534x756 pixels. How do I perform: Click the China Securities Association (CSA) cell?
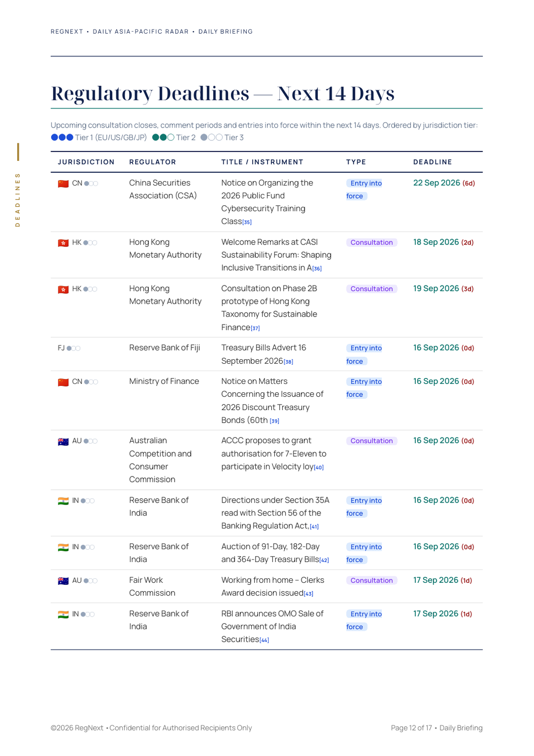(163, 189)
